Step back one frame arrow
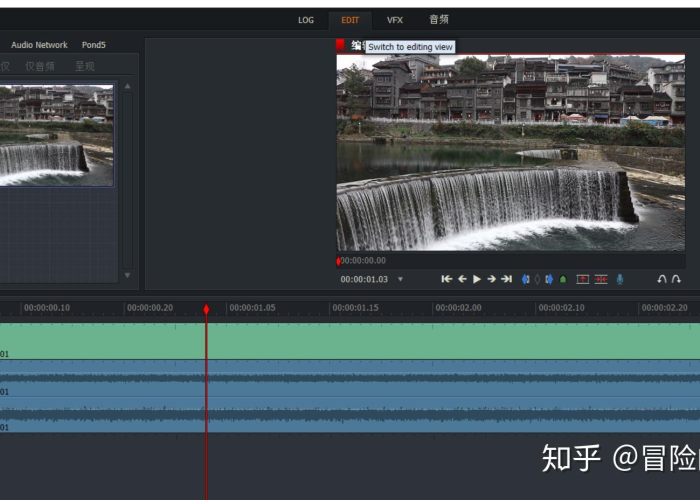 462,279
